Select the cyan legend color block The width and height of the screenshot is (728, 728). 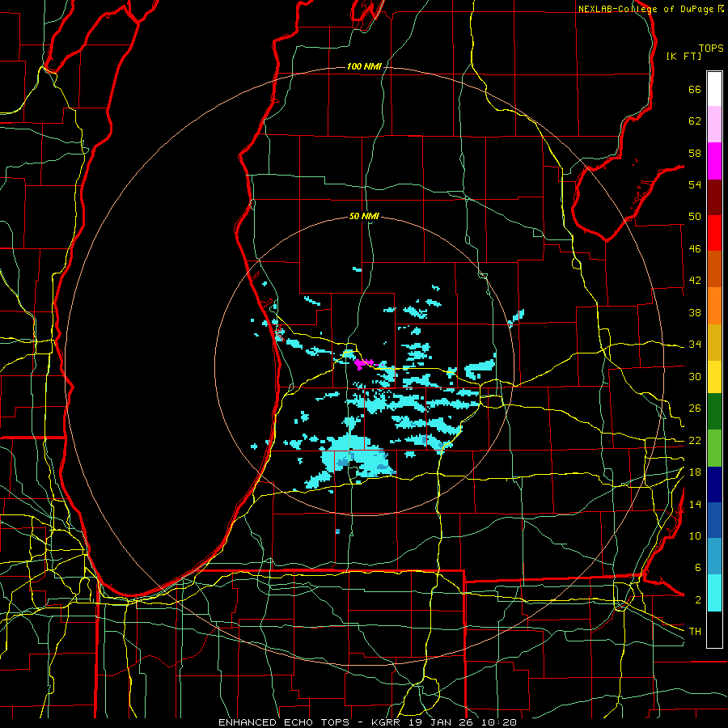(714, 594)
